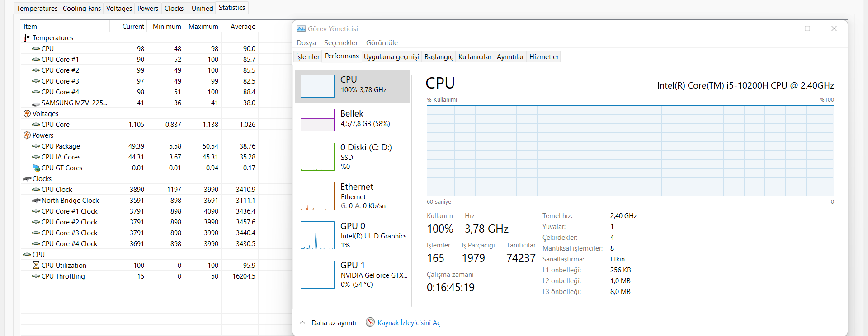Image resolution: width=868 pixels, height=336 pixels.
Task: Open the Kaynak İzleyicisini Aç link
Action: pos(409,323)
